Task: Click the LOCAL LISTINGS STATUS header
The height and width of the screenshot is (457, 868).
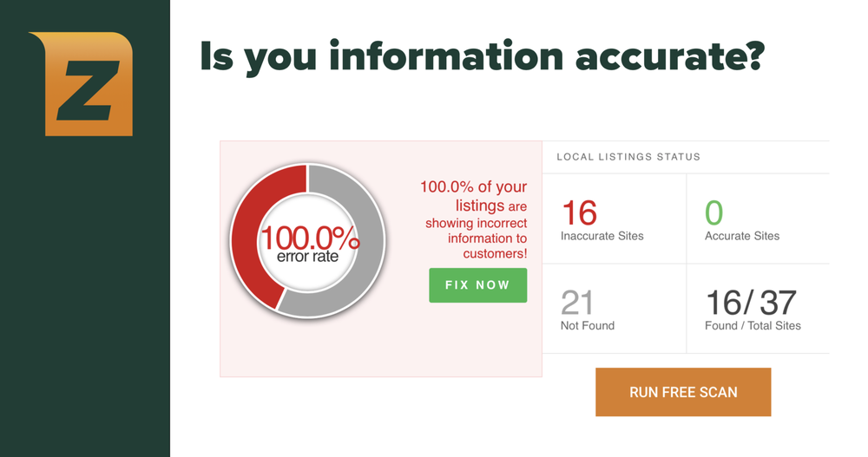Action: pos(628,157)
